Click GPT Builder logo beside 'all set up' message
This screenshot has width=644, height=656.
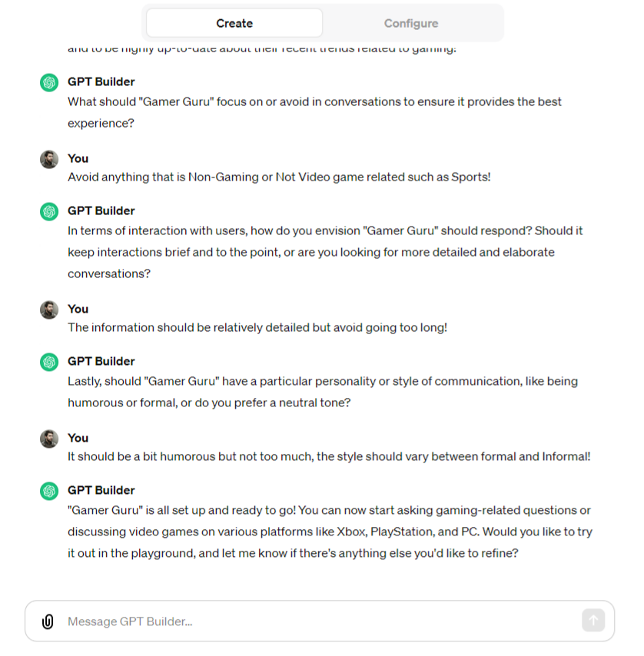[x=49, y=491]
